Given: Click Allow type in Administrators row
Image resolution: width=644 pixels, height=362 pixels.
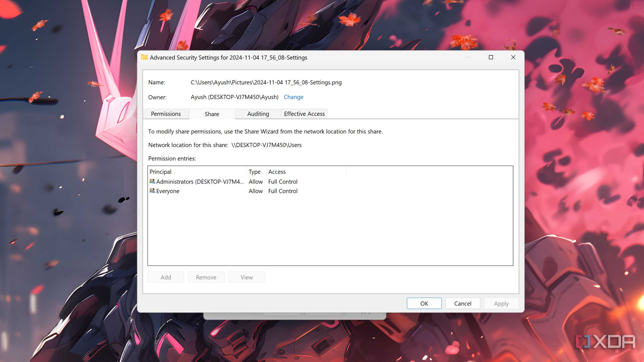Looking at the screenshot, I should click(256, 182).
